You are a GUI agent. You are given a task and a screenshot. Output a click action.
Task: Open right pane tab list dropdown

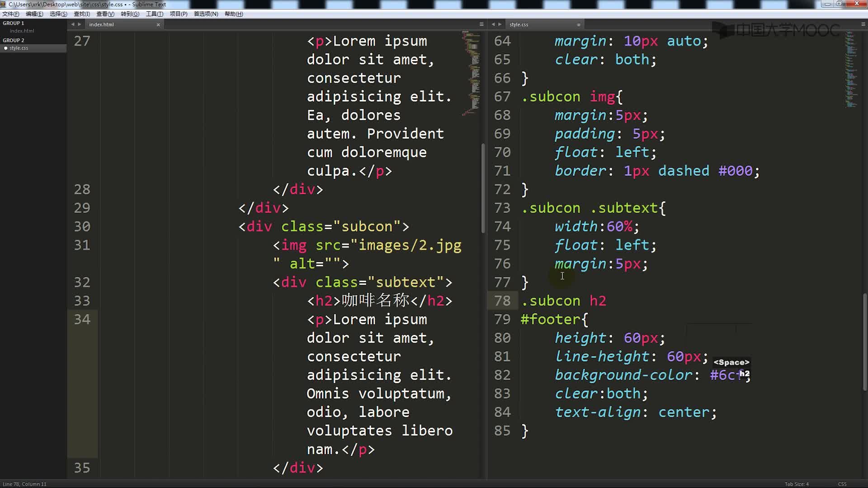tap(863, 24)
